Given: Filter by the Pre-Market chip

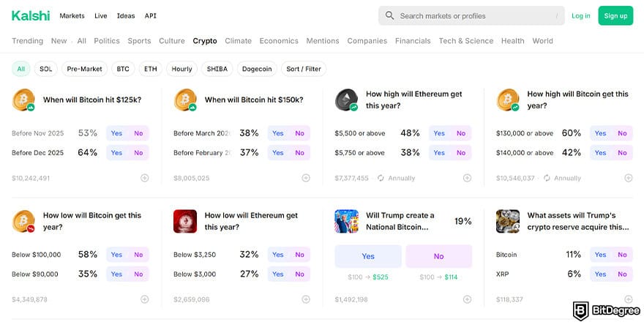Looking at the screenshot, I should click(85, 69).
